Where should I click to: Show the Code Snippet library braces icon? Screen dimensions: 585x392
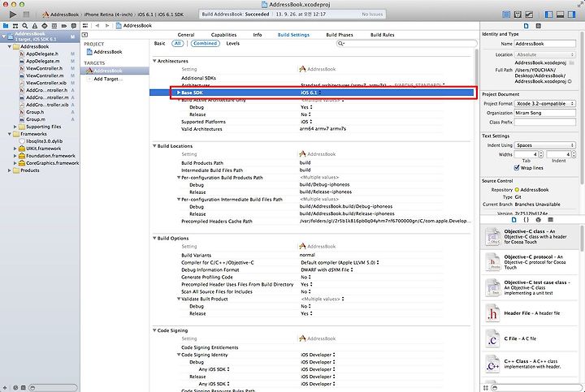(526, 220)
